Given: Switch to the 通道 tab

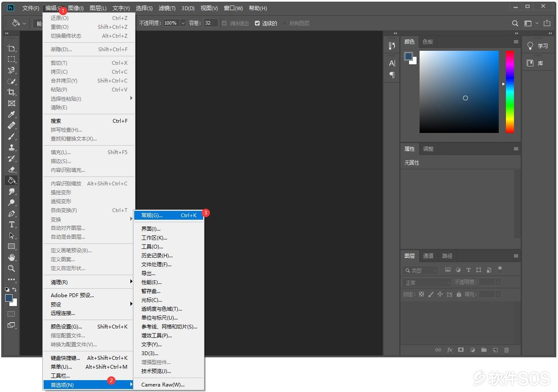Looking at the screenshot, I should (x=428, y=256).
